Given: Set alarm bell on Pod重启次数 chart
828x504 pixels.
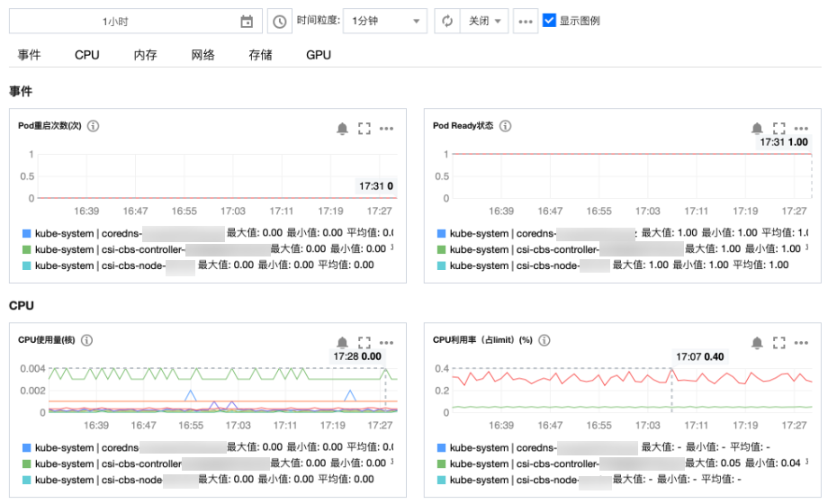Looking at the screenshot, I should [342, 129].
